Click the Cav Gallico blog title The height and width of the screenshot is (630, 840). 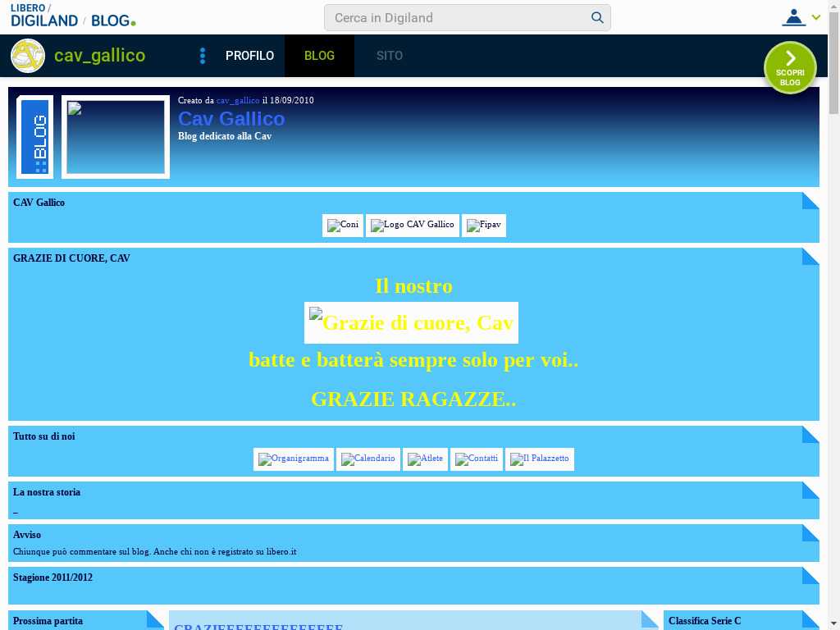[x=231, y=119]
